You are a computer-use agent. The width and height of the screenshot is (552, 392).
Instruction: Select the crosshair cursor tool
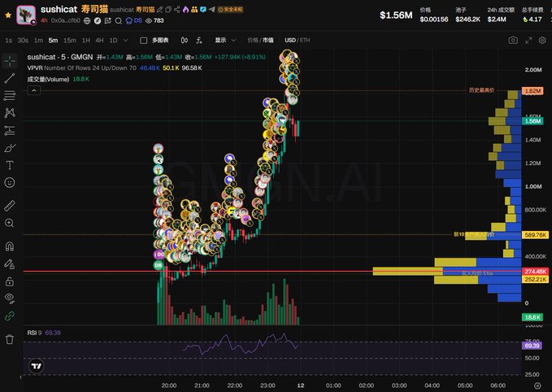(10, 61)
